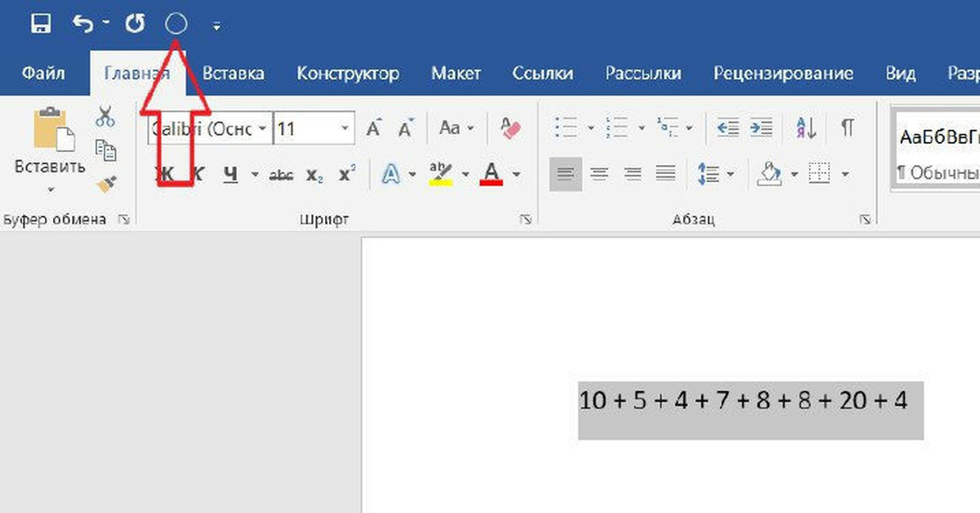
Task: Clear all formatting with eraser icon
Action: (x=510, y=127)
